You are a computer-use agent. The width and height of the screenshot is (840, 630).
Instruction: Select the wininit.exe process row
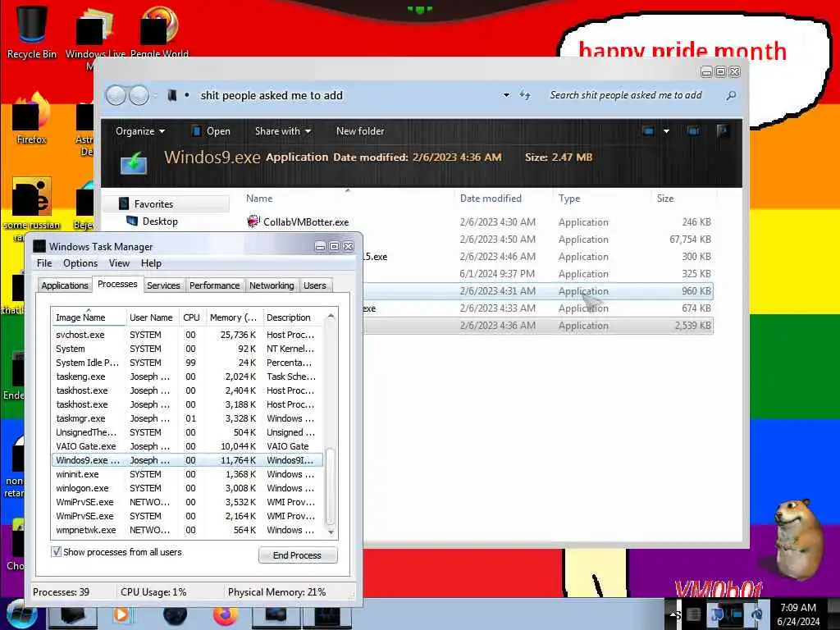[188, 474]
